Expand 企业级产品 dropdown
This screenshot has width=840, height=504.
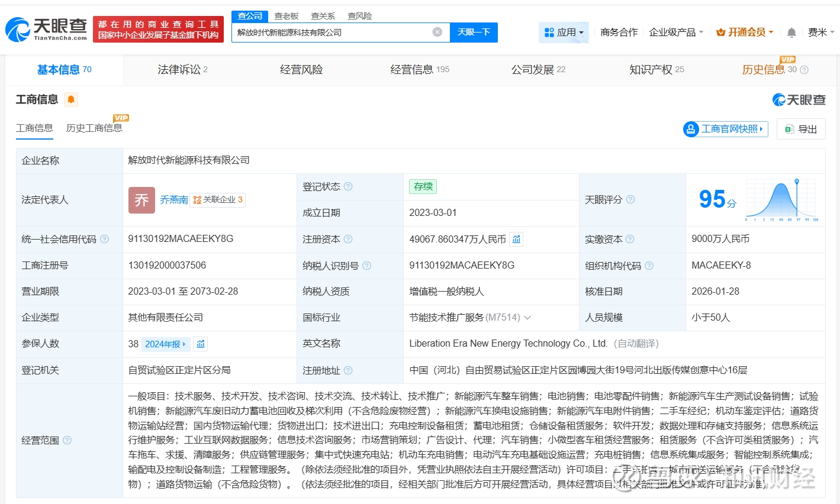pyautogui.click(x=676, y=33)
